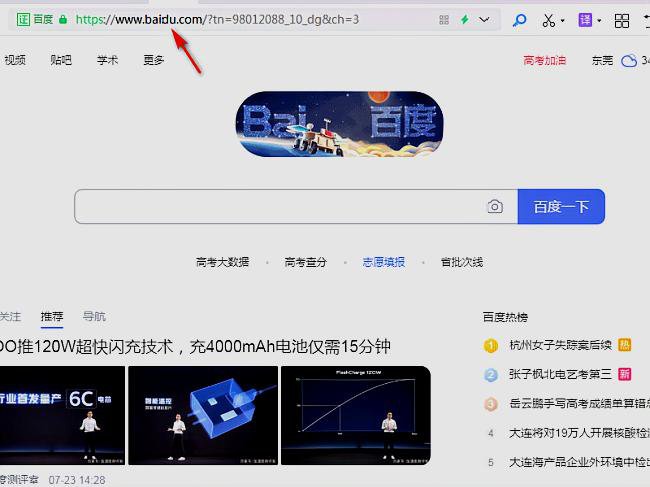Click the Baidu Mars rover doodle logo
650x487 pixels.
pos(340,124)
